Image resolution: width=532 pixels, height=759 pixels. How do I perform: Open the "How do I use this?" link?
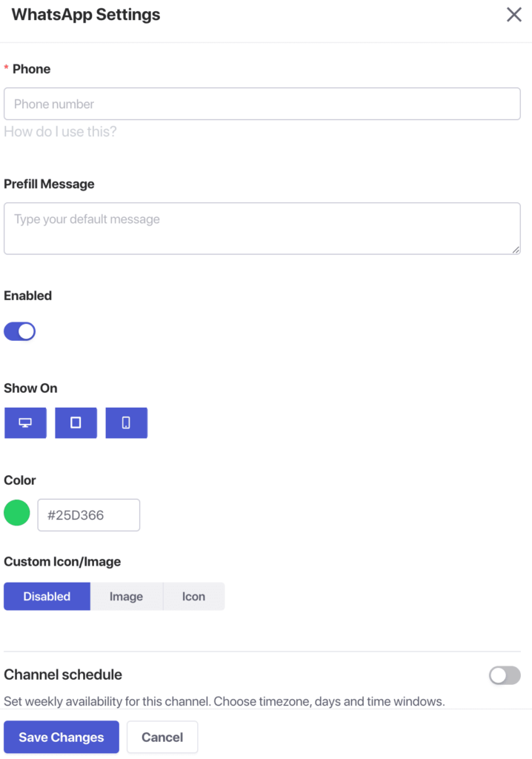pyautogui.click(x=60, y=132)
